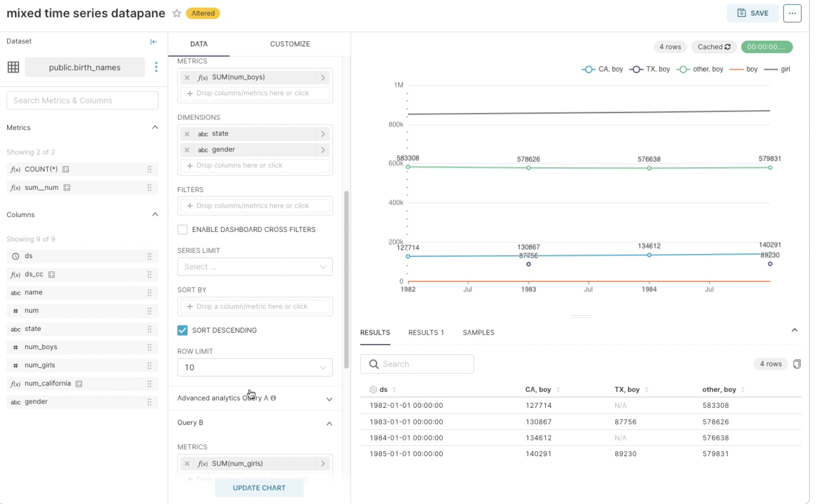
Task: Open the Row Limit dropdown
Action: coord(255,368)
